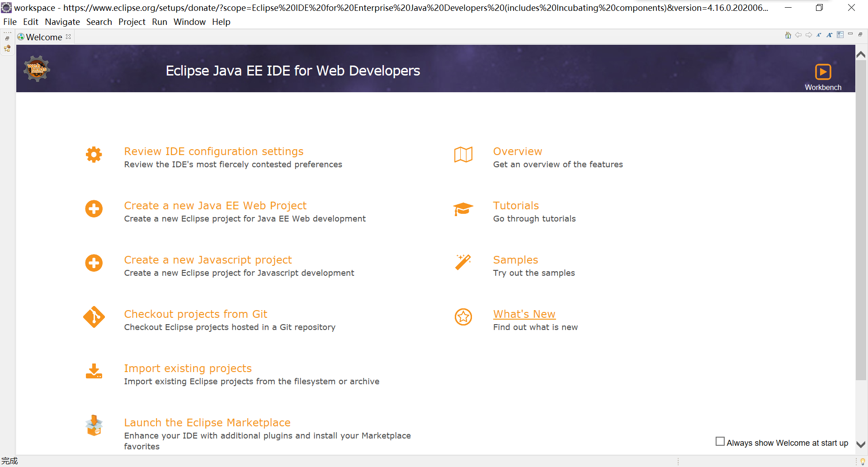
Task: Restore the Welcome view from toolbar
Action: click(860, 34)
